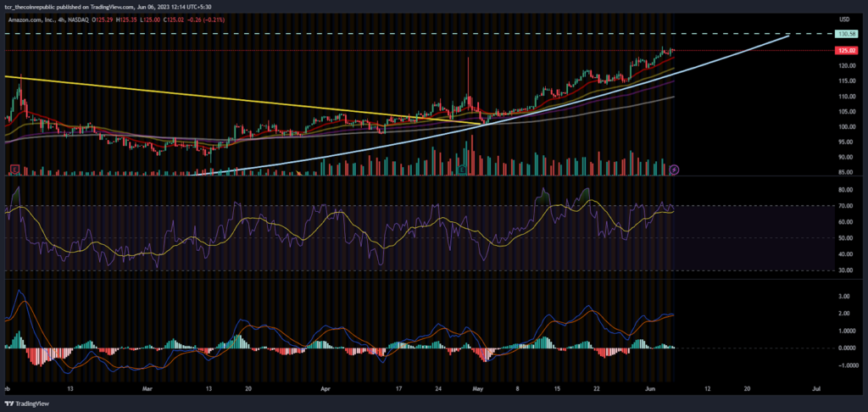Click the 1.0000 MACD axis value
The image size is (868, 412).
pyautogui.click(x=847, y=331)
